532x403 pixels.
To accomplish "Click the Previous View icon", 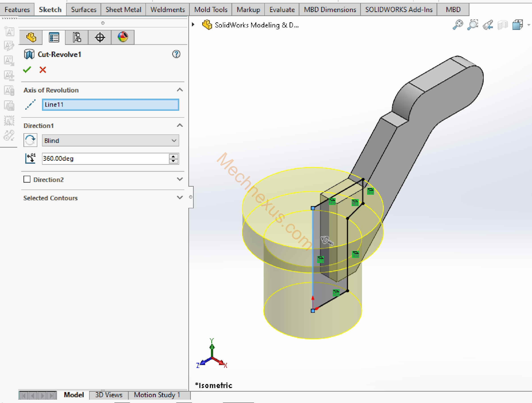I will click(x=488, y=25).
